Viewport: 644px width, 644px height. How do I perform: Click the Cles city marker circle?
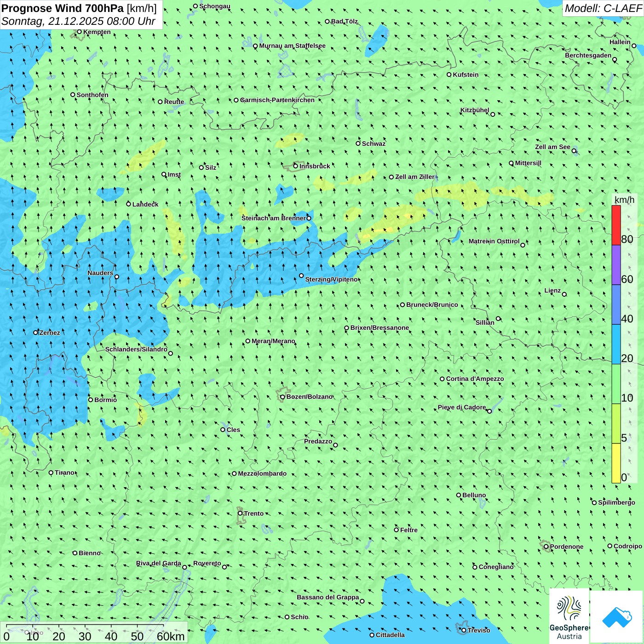tap(223, 430)
